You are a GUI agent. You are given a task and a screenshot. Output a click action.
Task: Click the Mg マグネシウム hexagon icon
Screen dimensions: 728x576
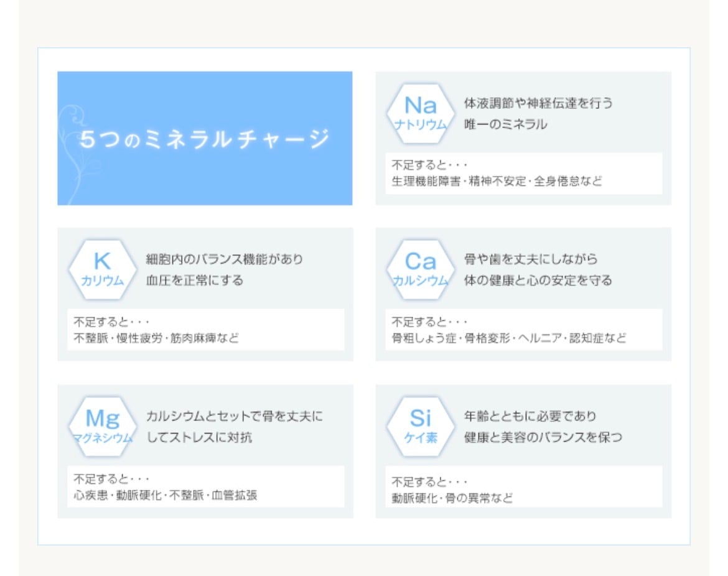click(102, 427)
